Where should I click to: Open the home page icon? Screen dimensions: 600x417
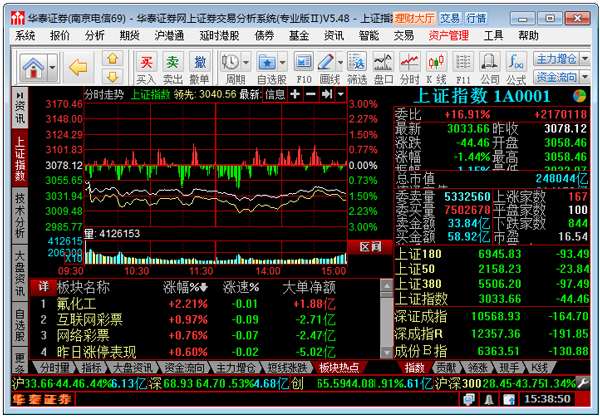(34, 68)
